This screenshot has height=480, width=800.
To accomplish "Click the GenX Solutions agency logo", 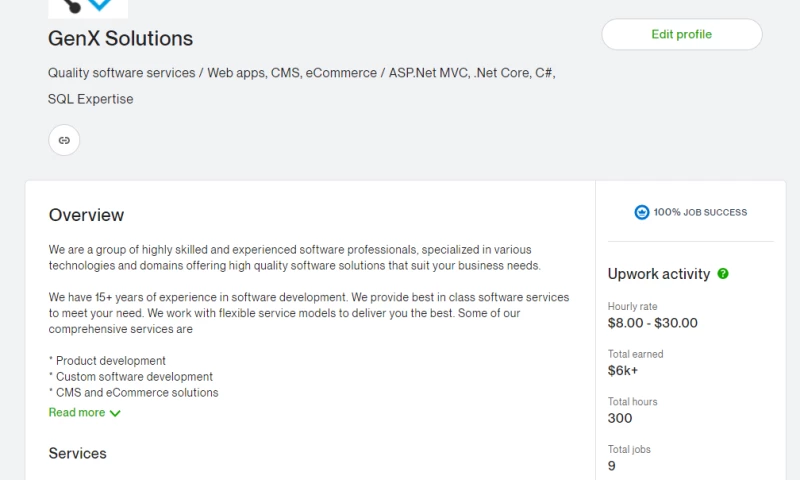I will (88, 8).
